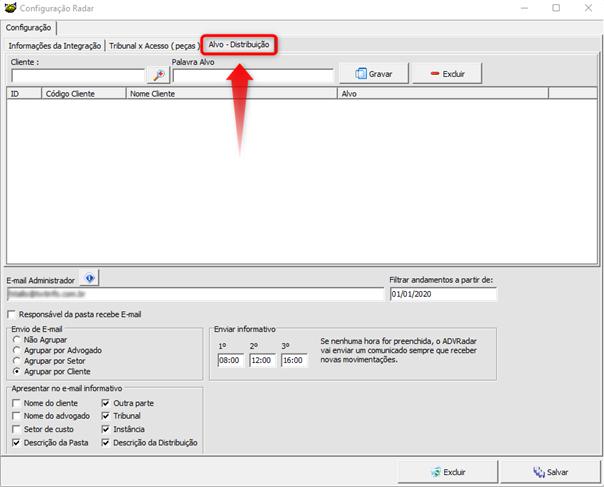Viewport: 604px width, 487px height.
Task: Click the Salvar button
Action: tap(550, 472)
